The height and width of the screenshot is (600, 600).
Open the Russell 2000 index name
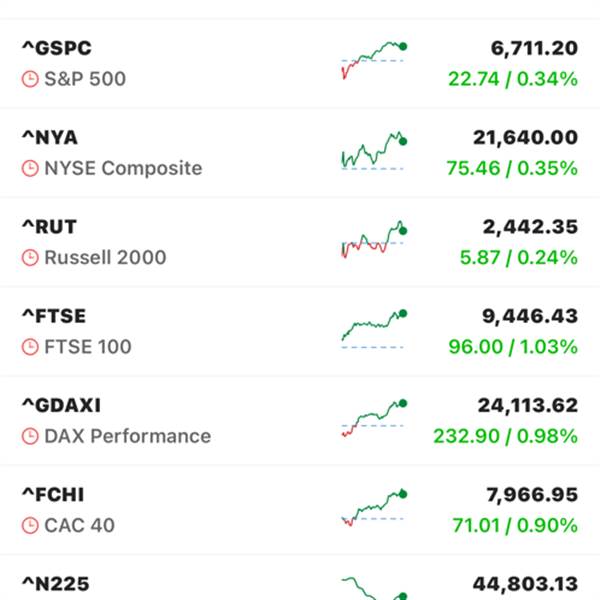[x=105, y=258]
